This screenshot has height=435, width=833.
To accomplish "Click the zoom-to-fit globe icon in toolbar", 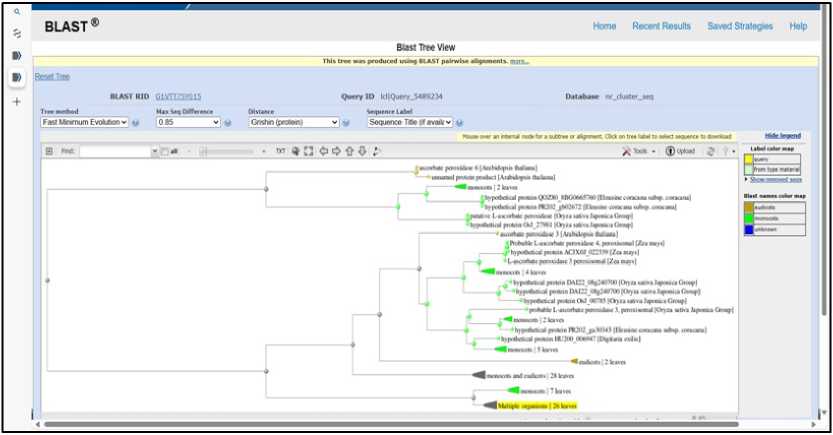I will 296,151.
